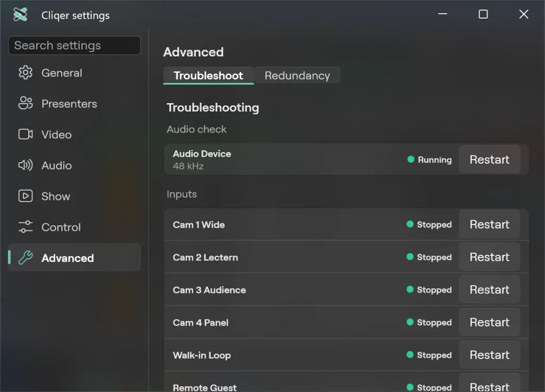545x392 pixels.
Task: Open General settings section
Action: coord(75,73)
